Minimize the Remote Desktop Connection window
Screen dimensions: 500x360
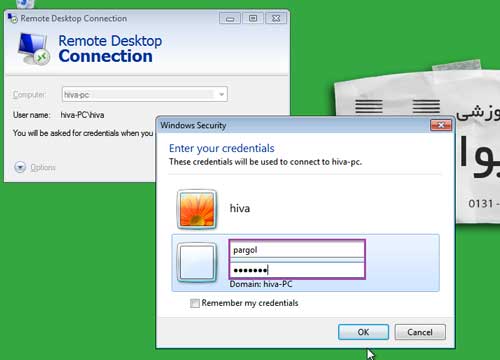[230, 18]
